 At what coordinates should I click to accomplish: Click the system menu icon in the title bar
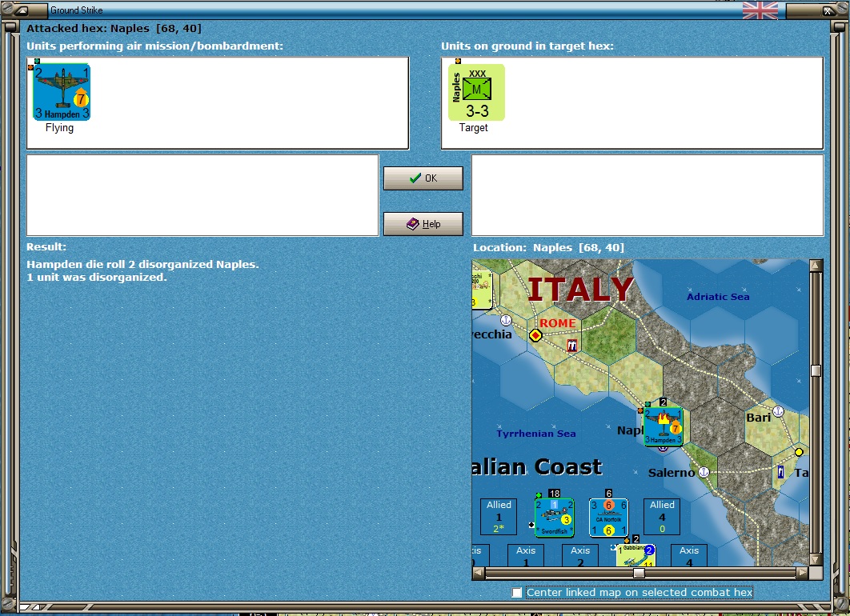pyautogui.click(x=21, y=10)
